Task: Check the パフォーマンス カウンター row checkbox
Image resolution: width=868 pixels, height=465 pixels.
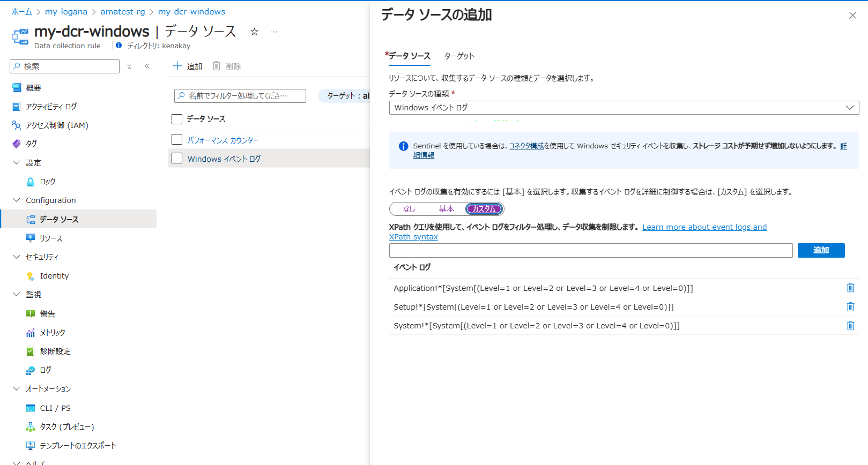Action: coord(177,139)
